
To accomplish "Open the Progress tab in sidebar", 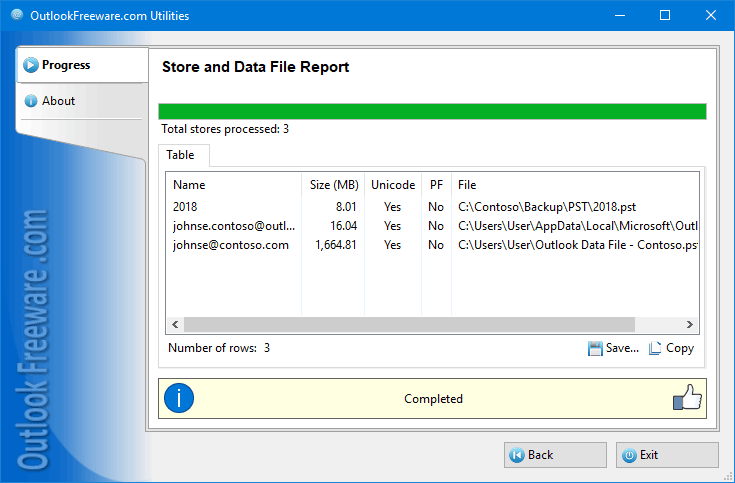I will [x=82, y=65].
